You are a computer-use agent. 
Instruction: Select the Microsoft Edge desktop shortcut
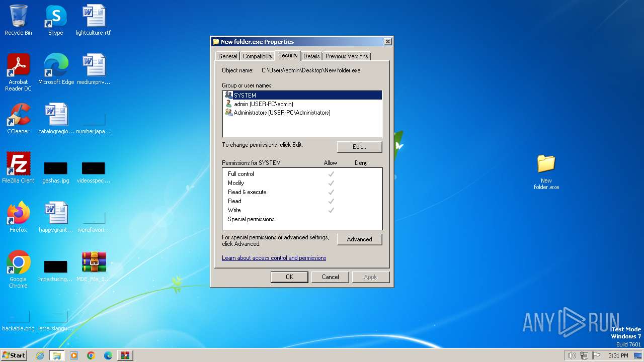point(56,69)
